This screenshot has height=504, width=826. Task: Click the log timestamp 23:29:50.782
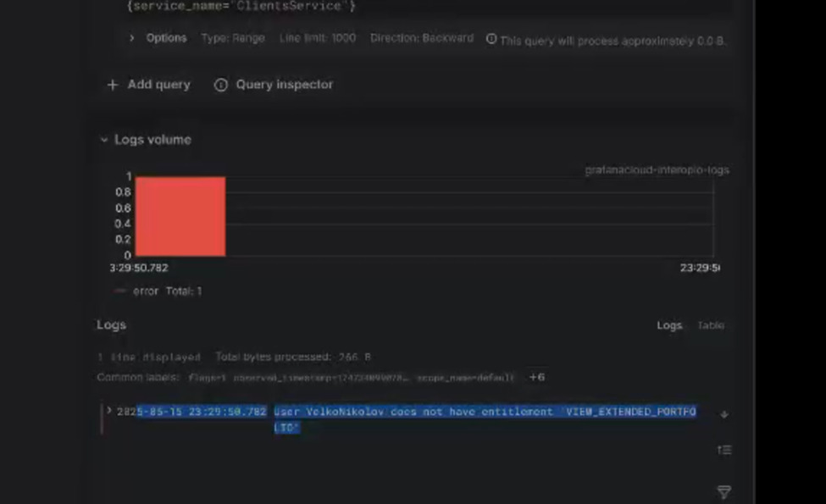[x=191, y=412]
